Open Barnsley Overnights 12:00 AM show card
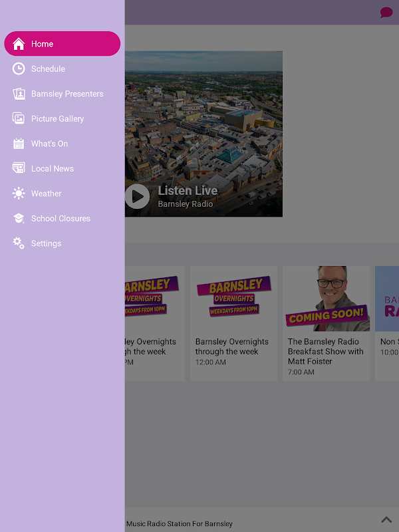 234,323
